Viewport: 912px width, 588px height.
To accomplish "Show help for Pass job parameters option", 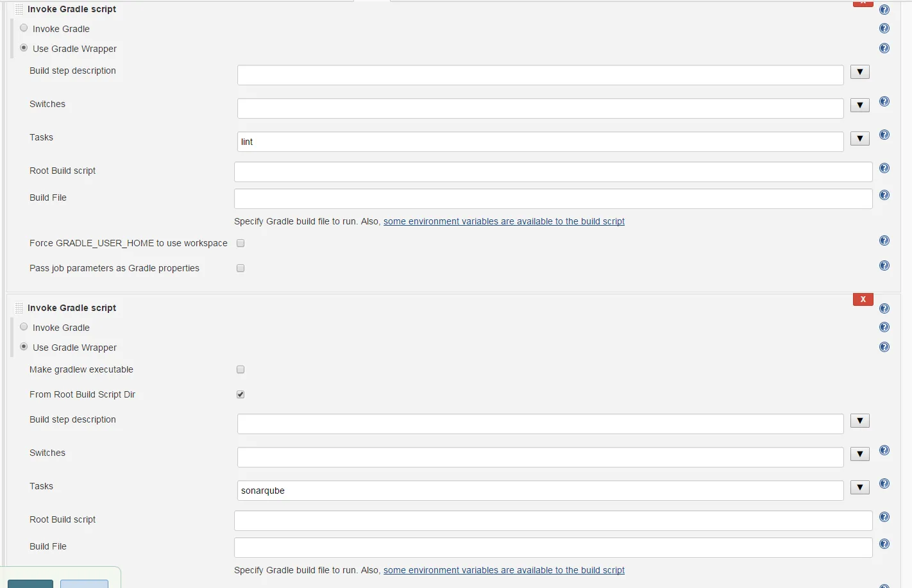I will point(884,265).
